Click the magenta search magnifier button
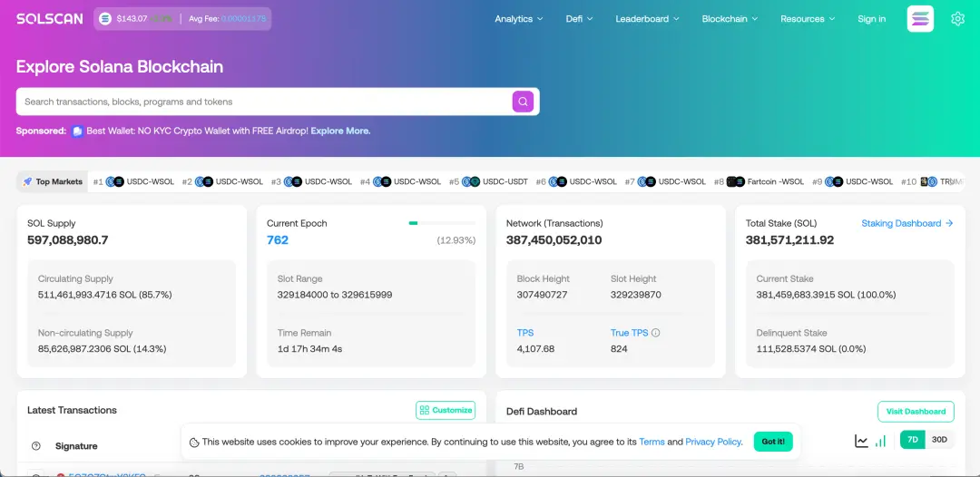The height and width of the screenshot is (477, 980). (x=523, y=102)
